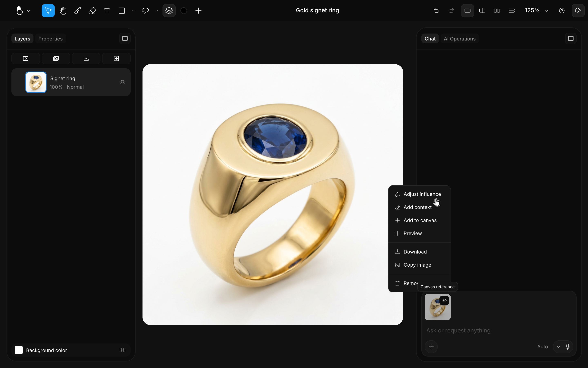Choose Preview from context menu

coord(419,233)
